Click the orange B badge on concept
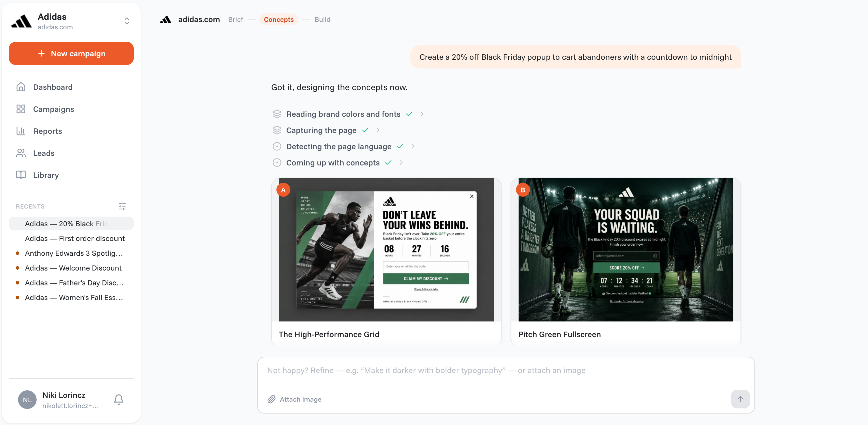868x425 pixels. click(523, 190)
